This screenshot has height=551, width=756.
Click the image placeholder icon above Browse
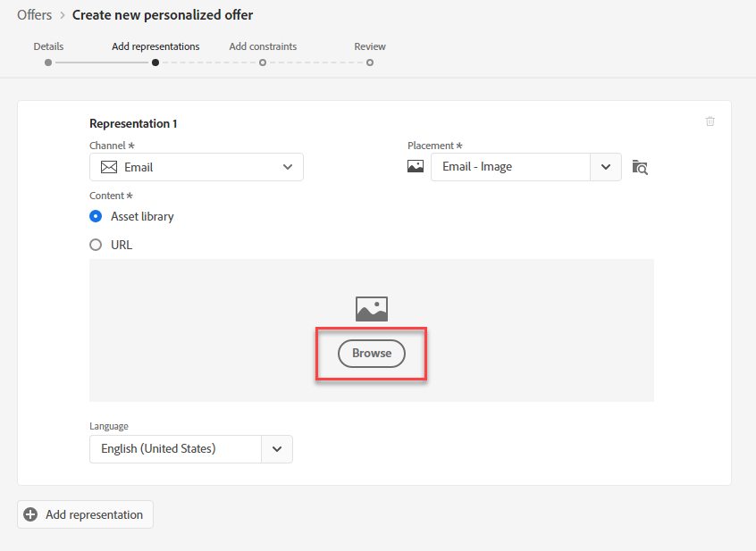(x=371, y=309)
